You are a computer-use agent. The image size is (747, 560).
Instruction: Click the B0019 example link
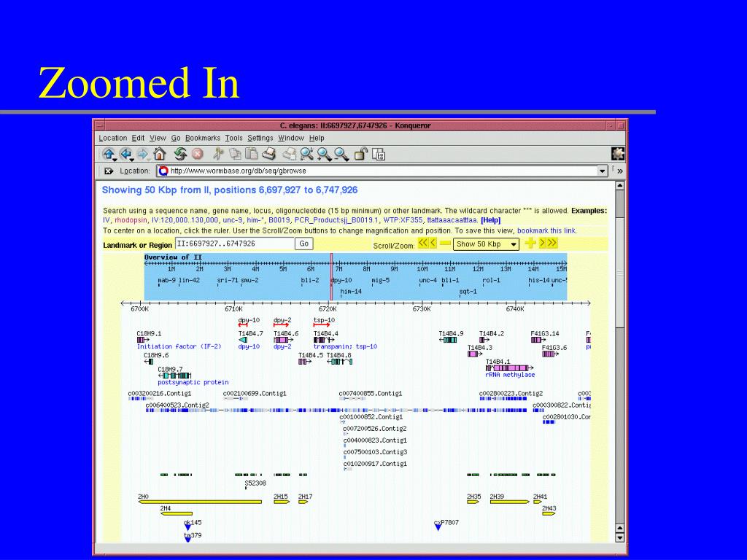pos(279,220)
